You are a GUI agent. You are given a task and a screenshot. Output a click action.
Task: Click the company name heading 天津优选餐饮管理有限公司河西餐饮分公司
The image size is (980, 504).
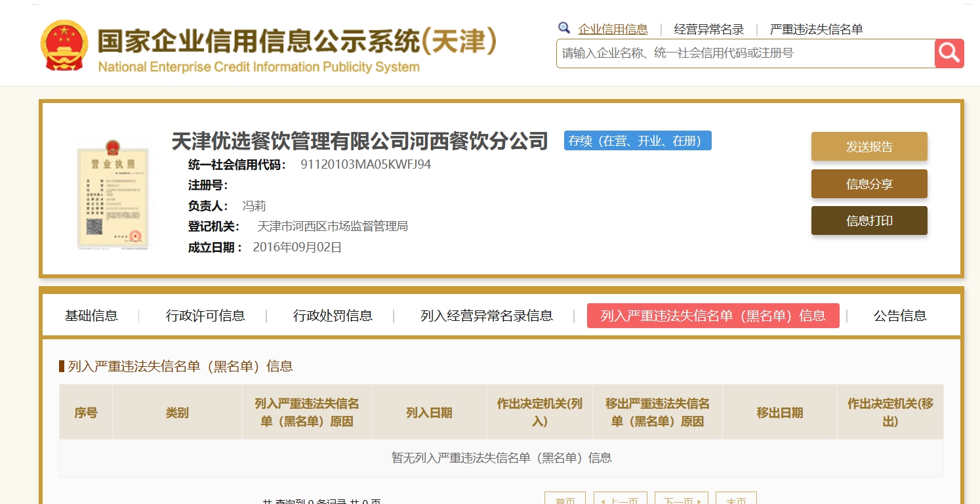[x=359, y=140]
